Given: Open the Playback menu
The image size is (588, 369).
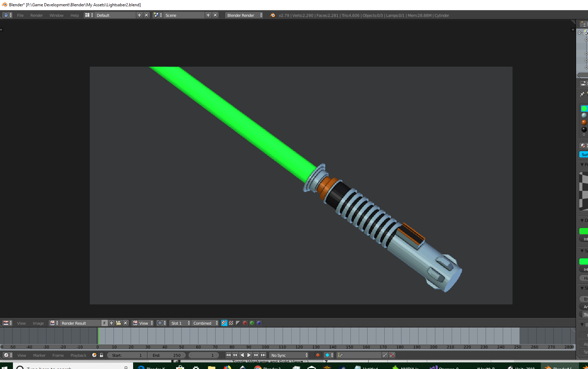Looking at the screenshot, I should (x=78, y=355).
